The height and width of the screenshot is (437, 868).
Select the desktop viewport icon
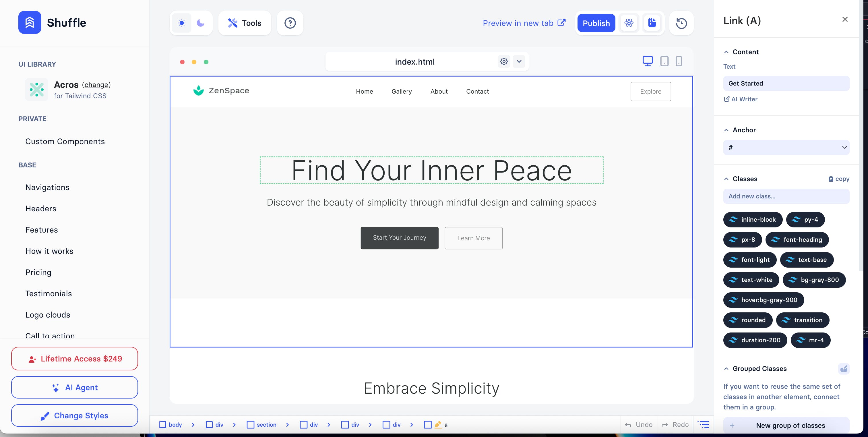647,61
